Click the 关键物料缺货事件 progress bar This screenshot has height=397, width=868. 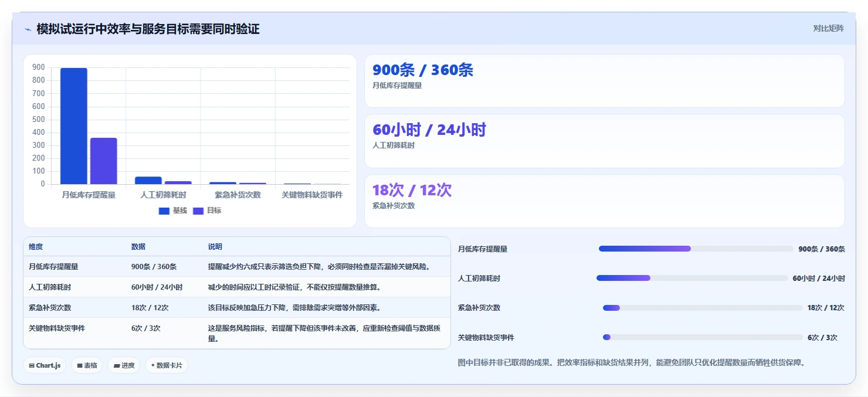coord(703,337)
